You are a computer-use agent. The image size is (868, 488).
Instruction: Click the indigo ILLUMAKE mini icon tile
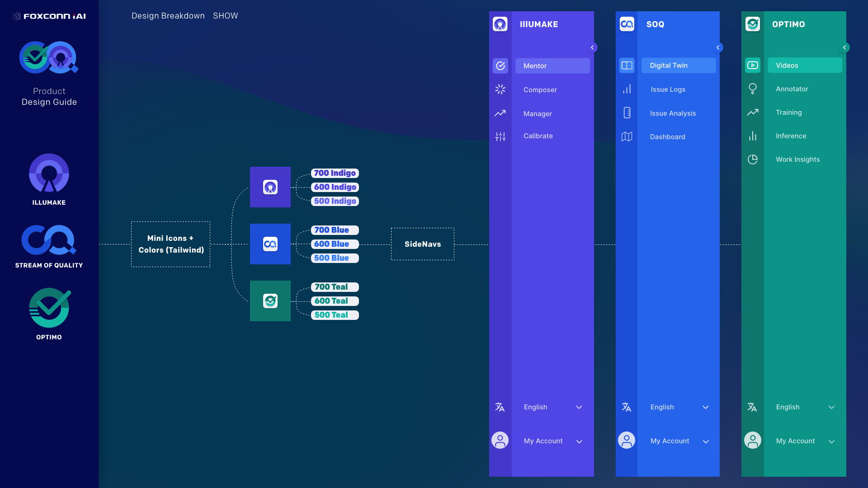pos(270,187)
